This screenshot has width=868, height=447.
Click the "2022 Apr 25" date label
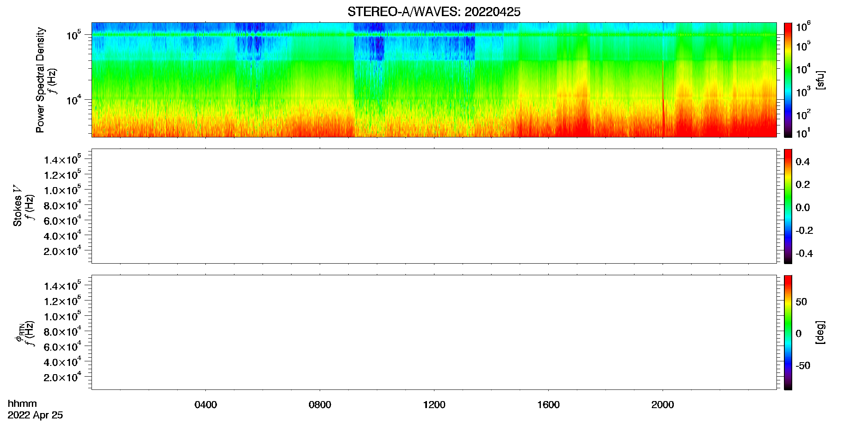[x=35, y=415]
